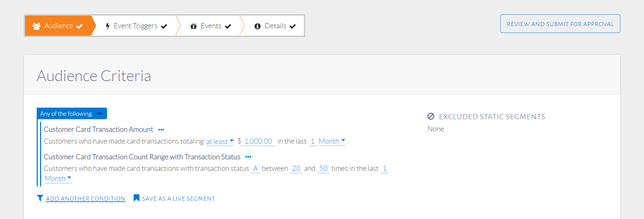This screenshot has width=644, height=219.
Task: Go to the Event Triggers step
Action: tap(136, 26)
